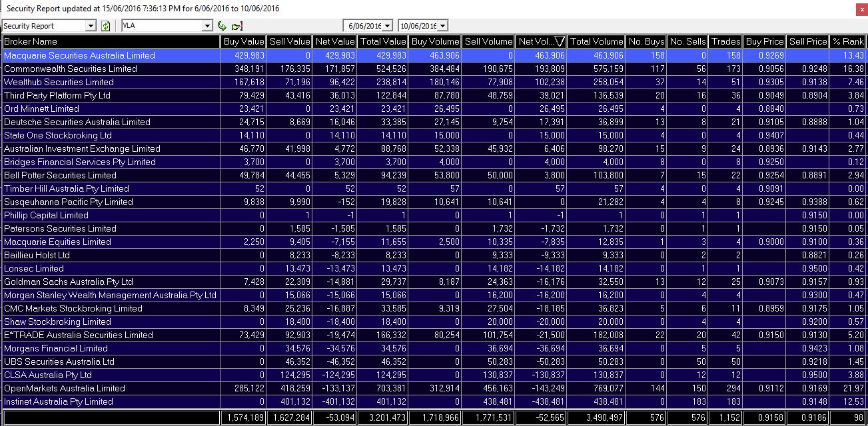Click the green arrow go icon
868x426 pixels.
point(222,26)
